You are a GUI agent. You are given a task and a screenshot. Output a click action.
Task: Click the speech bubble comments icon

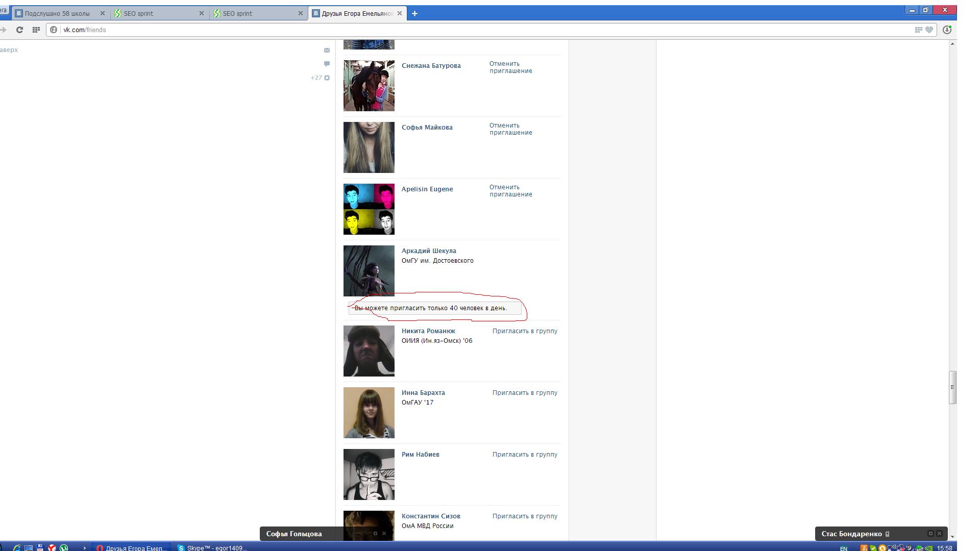[327, 64]
